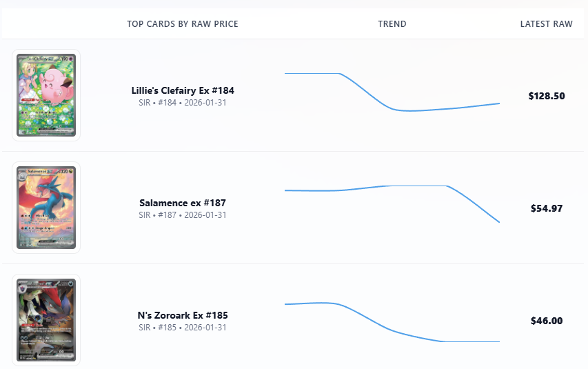Click the SIR • #184 subtitle under Clefairy
Image resolution: width=588 pixels, height=369 pixels.
[x=157, y=103]
